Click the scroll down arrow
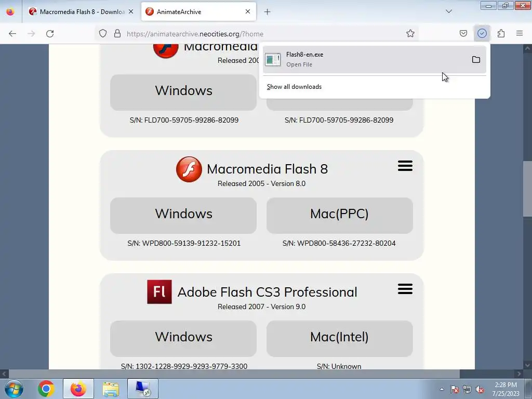Screen dimensions: 532x399 (527, 365)
